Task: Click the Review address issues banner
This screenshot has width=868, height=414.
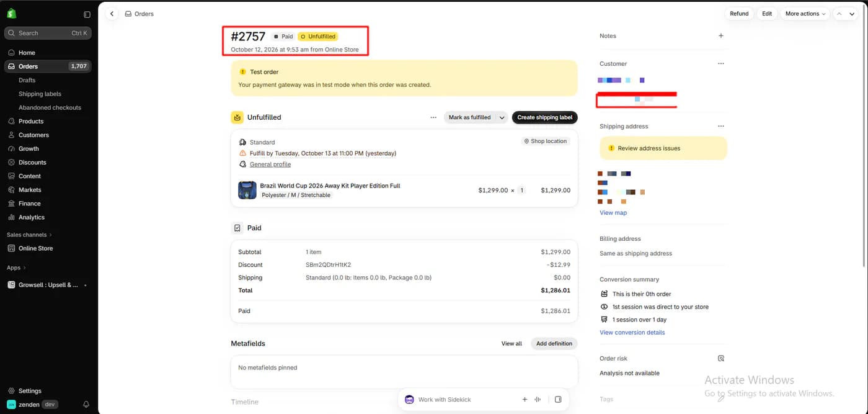Action: pyautogui.click(x=663, y=148)
